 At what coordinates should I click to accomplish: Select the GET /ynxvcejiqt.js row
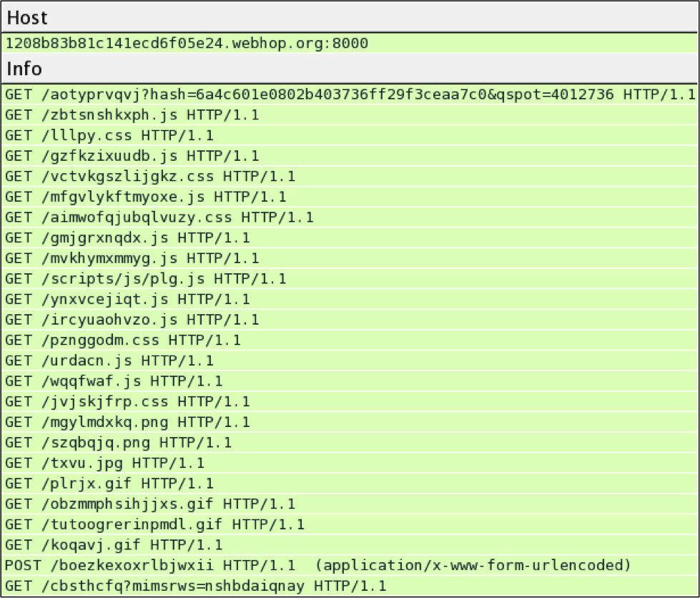350,300
